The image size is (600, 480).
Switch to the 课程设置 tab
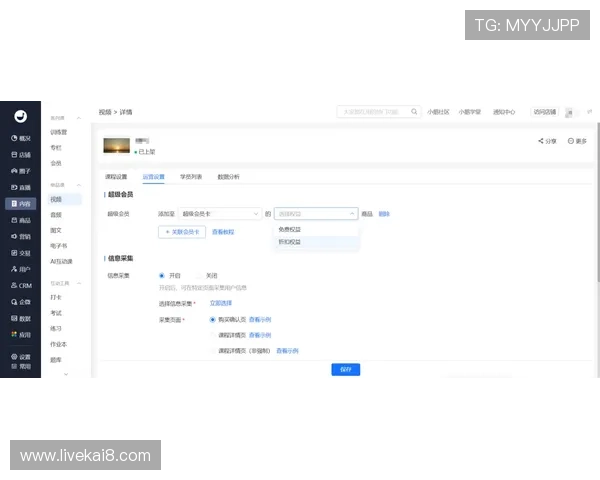tap(117, 176)
